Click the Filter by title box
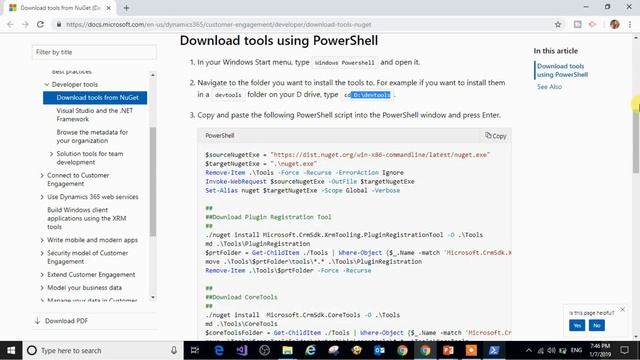This screenshot has height=360, width=640. click(94, 52)
